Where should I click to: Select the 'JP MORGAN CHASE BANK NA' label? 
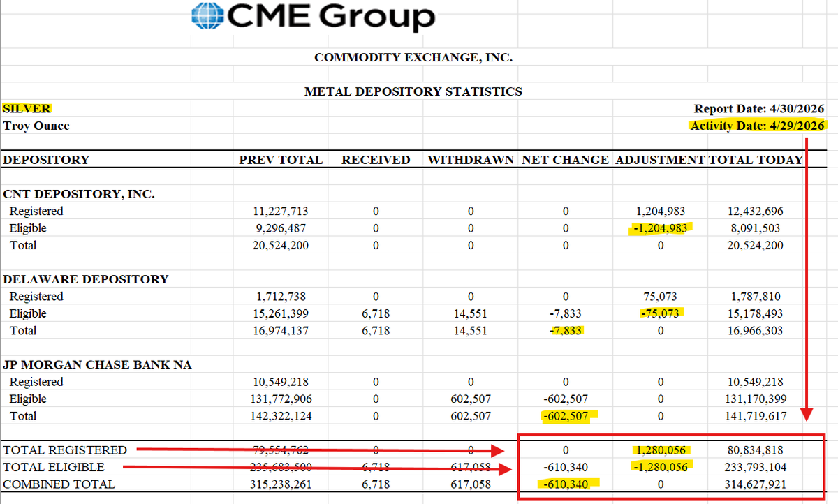point(97,364)
